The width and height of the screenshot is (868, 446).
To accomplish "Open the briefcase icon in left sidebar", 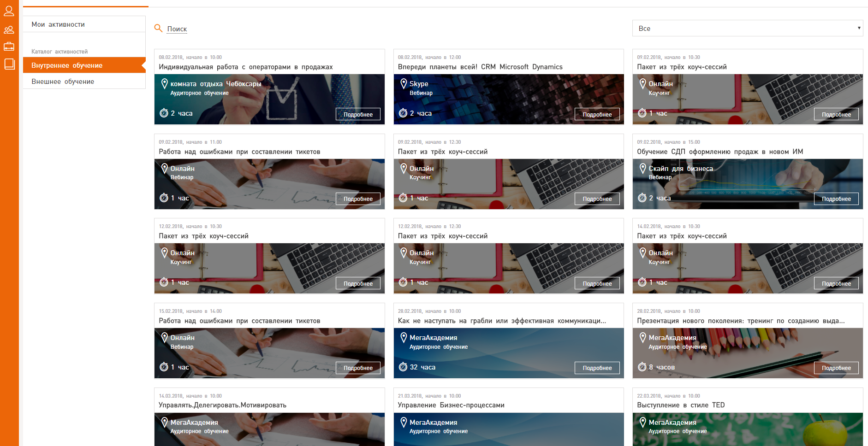I will click(9, 47).
